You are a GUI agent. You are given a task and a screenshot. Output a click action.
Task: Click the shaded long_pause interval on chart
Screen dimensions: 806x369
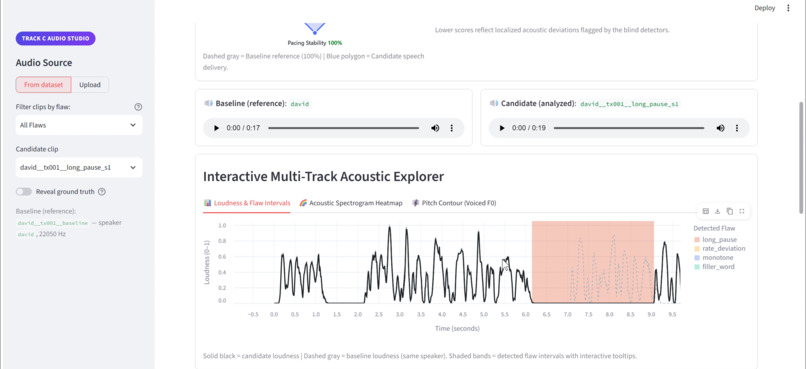(593, 262)
